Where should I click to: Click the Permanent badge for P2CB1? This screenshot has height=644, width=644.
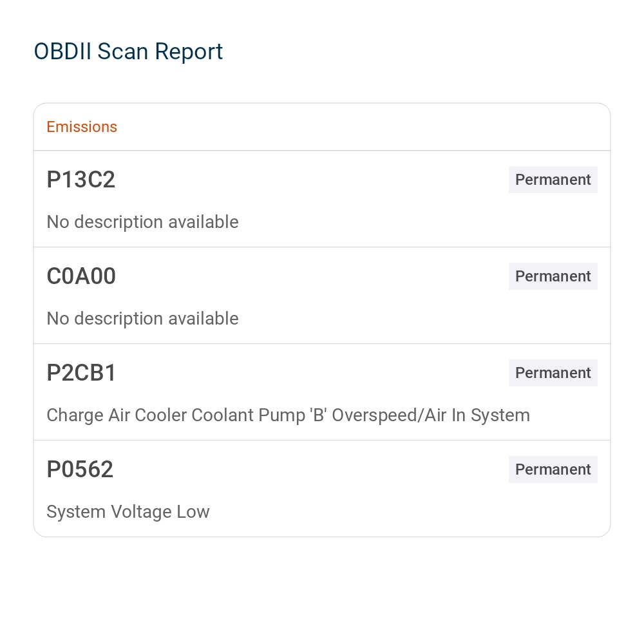(x=553, y=373)
